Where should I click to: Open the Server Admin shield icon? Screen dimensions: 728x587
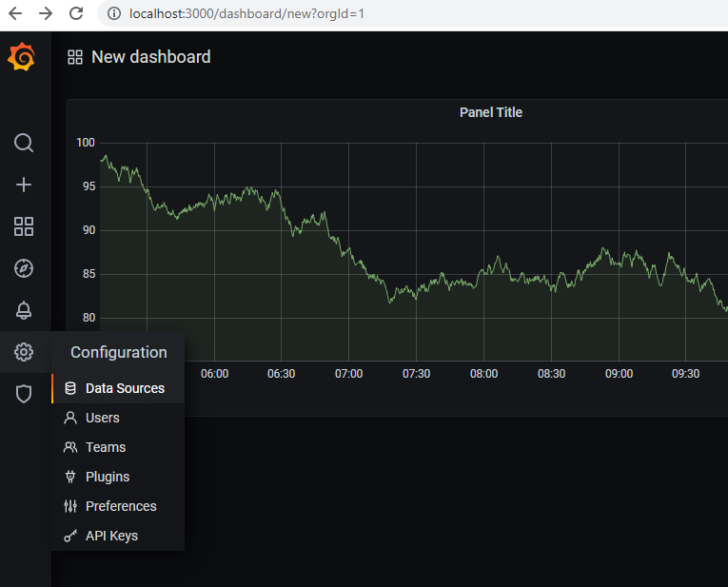point(24,394)
